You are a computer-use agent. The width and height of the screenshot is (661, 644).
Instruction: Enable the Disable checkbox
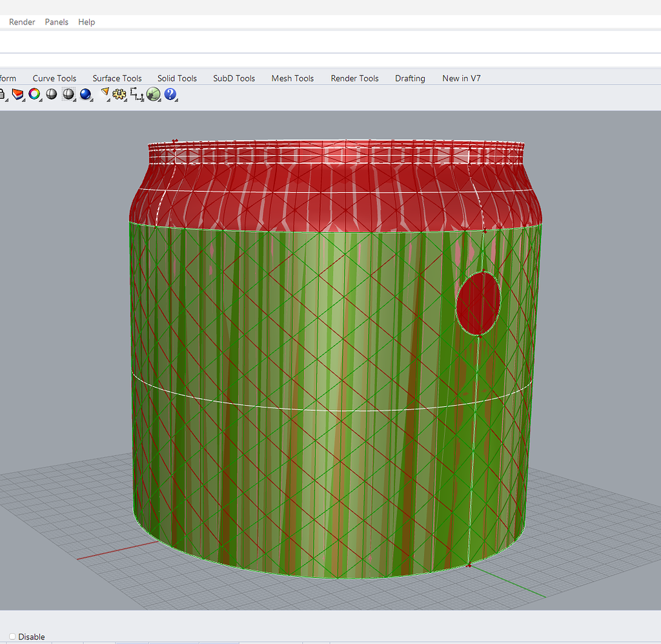12,637
